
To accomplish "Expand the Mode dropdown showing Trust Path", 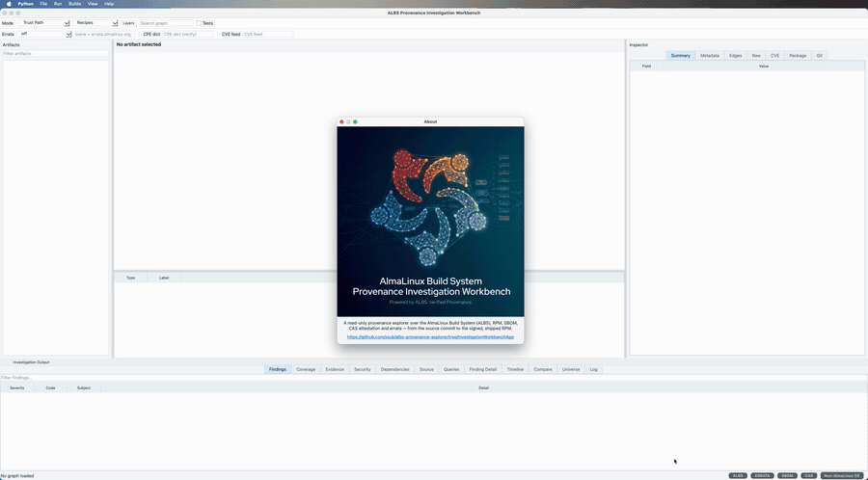I will (x=44, y=23).
